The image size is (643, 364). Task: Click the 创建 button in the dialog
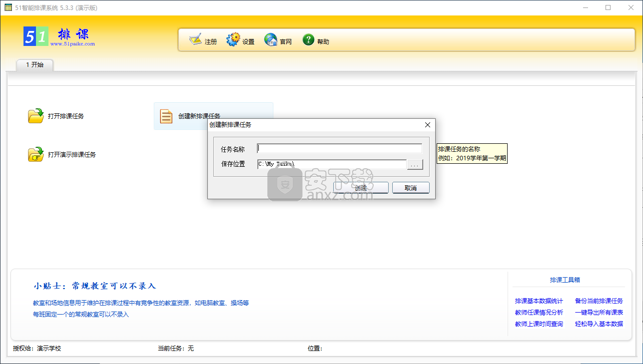click(x=361, y=188)
